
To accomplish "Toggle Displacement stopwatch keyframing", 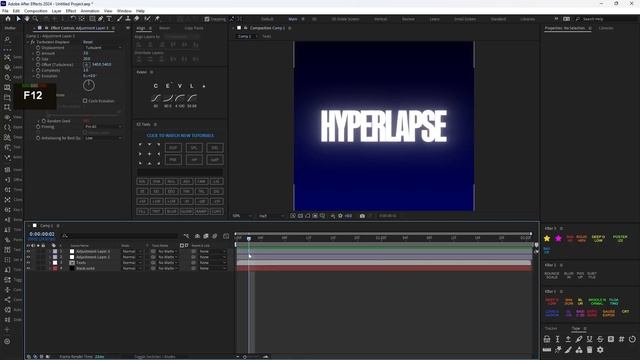I will (x=38, y=48).
